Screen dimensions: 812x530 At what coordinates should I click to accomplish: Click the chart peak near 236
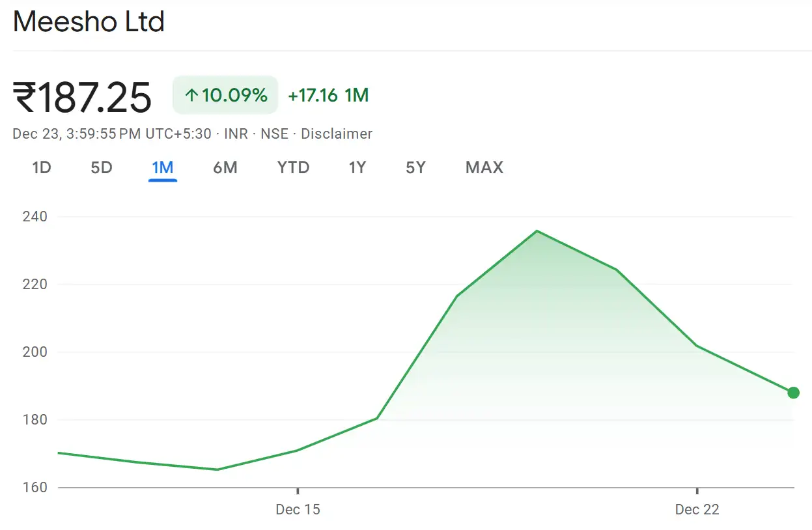(x=537, y=230)
